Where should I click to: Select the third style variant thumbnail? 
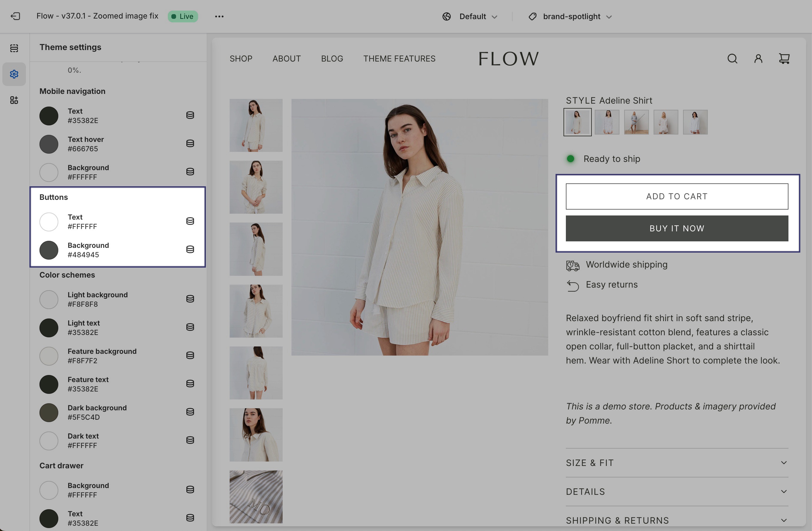(636, 122)
